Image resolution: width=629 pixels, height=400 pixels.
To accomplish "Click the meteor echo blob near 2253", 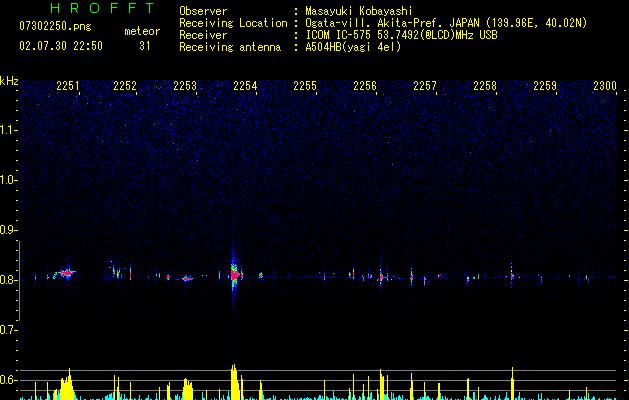I will tap(187, 278).
